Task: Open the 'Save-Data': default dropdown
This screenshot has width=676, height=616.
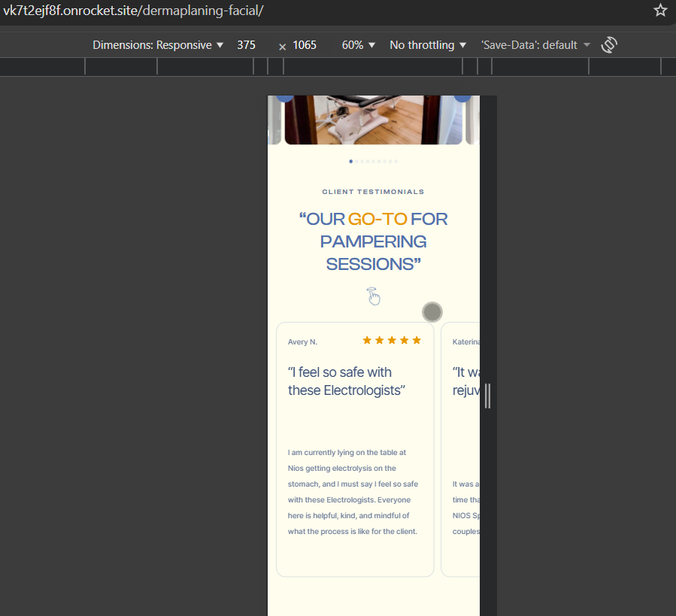Action: (535, 45)
